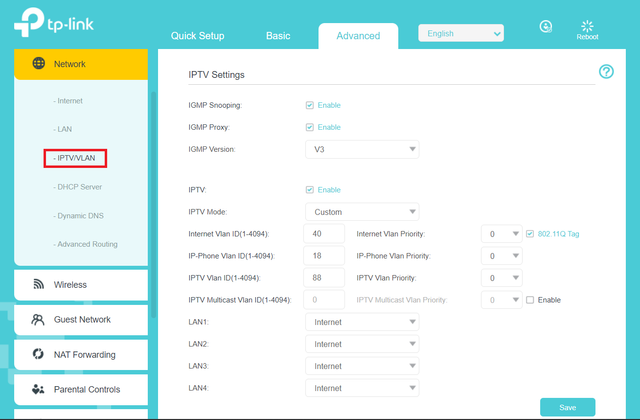Collapse the Network menu section
Image resolution: width=640 pixels, height=420 pixels.
tap(81, 64)
